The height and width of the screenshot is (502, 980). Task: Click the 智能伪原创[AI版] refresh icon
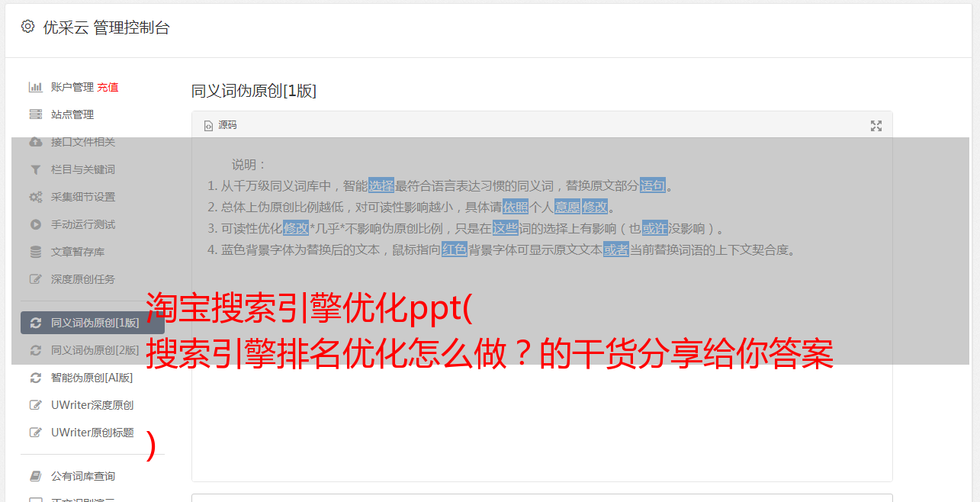pyautogui.click(x=35, y=378)
